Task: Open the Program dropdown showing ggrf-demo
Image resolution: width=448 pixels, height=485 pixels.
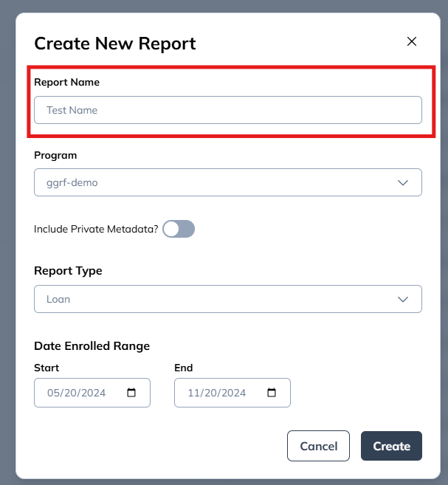Action: [228, 182]
